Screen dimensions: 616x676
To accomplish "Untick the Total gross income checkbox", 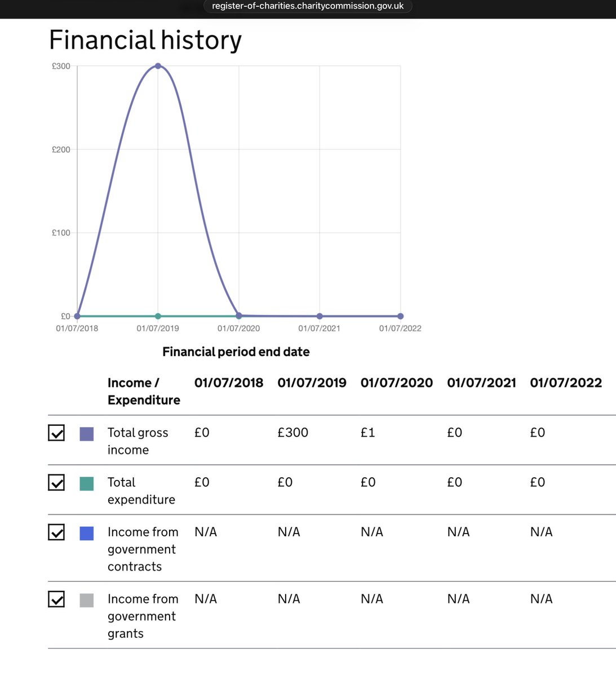I will click(56, 433).
